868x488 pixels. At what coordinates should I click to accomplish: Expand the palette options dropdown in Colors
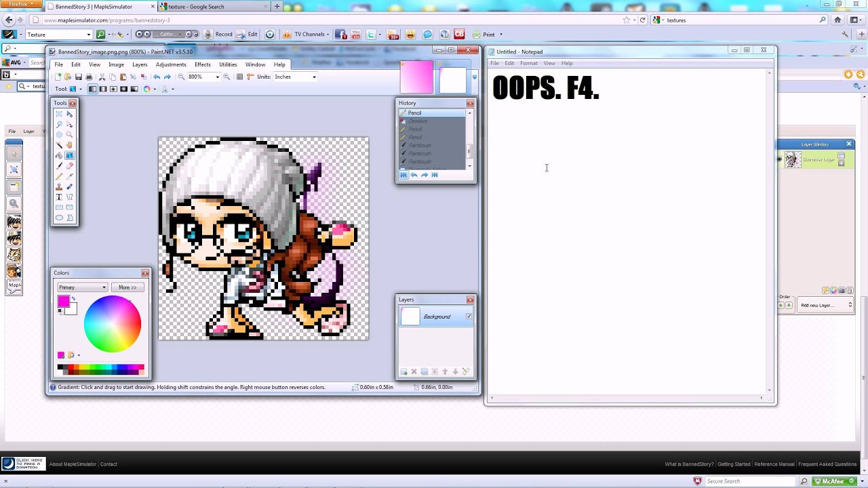tap(78, 355)
